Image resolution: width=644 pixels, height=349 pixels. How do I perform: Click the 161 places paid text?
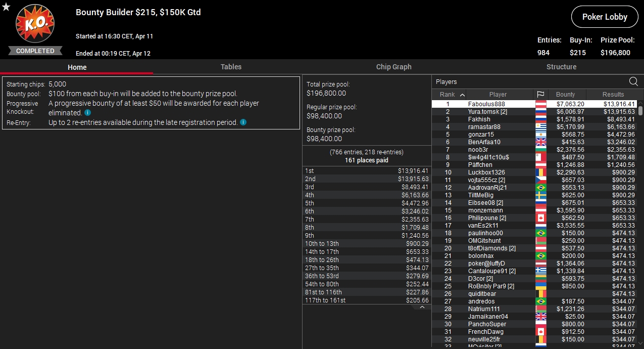point(367,160)
